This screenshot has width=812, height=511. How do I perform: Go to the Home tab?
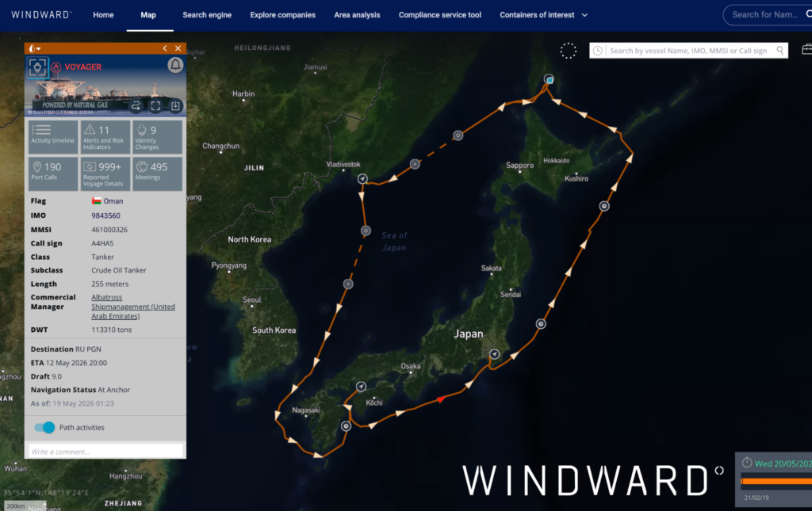103,15
